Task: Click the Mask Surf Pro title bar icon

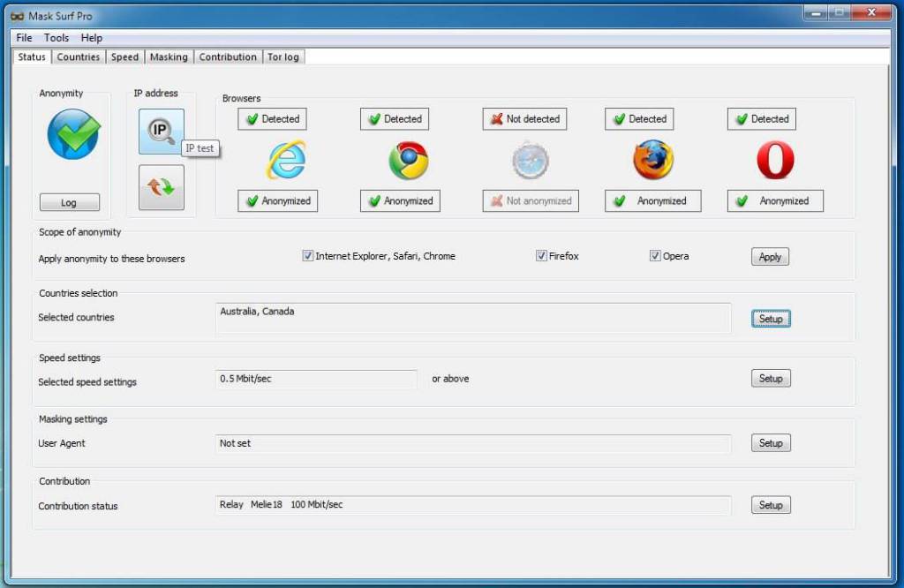Action: [18, 16]
